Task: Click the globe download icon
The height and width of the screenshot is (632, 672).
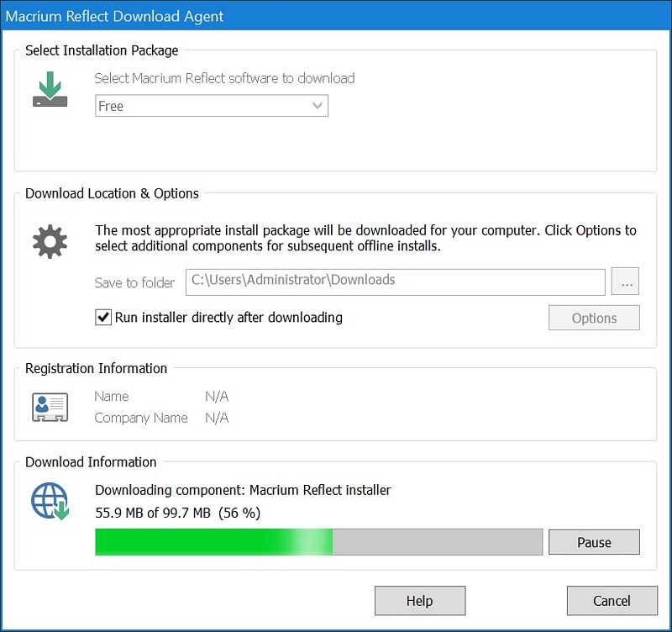Action: (x=50, y=501)
